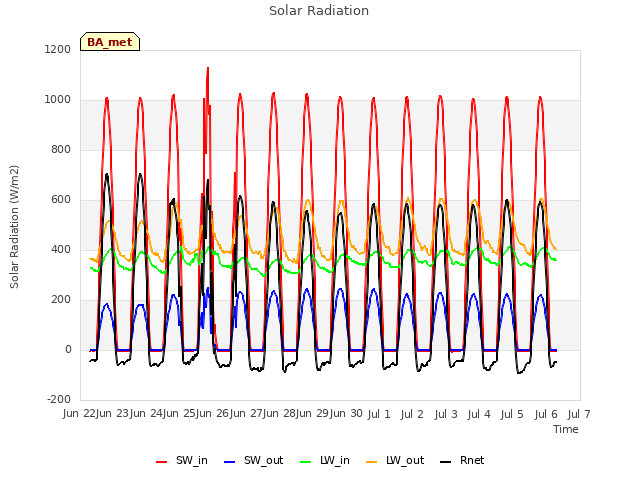The image size is (640, 480).
Task: Click the Time x-axis title
Action: [566, 429]
